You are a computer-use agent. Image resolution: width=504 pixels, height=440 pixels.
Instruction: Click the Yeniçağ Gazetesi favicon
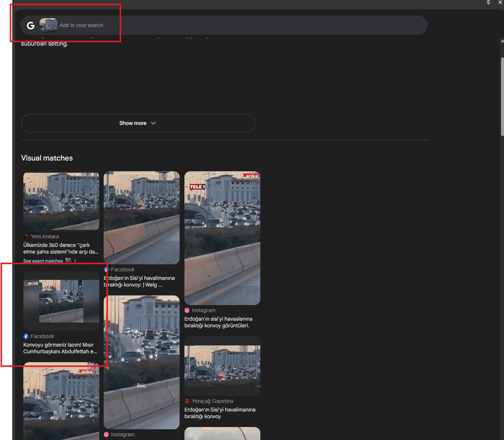(x=187, y=401)
